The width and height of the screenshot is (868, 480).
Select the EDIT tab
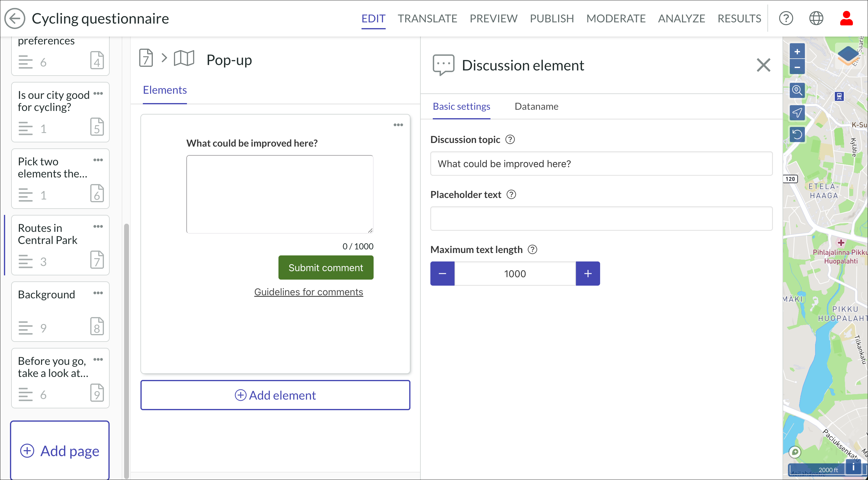point(373,18)
